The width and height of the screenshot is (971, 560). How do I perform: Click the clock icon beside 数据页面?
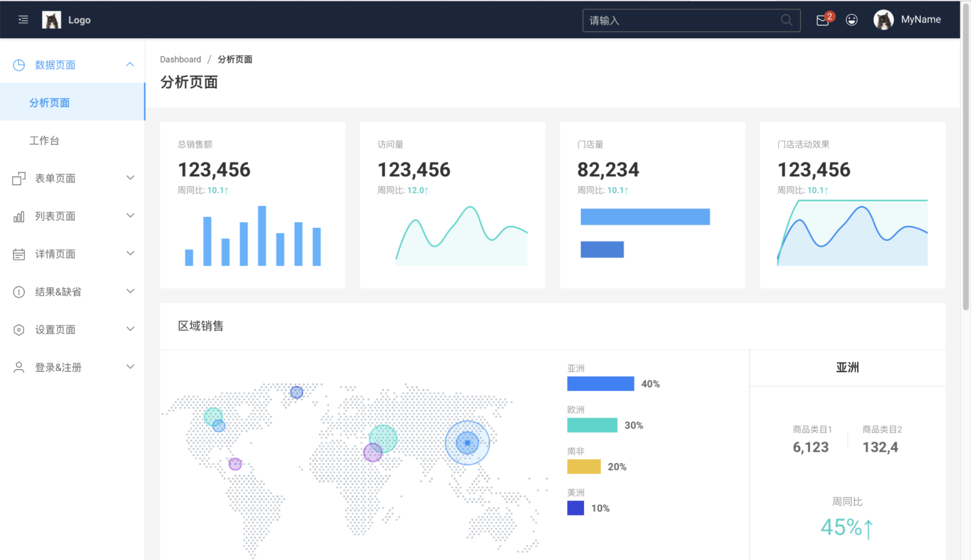pos(19,64)
